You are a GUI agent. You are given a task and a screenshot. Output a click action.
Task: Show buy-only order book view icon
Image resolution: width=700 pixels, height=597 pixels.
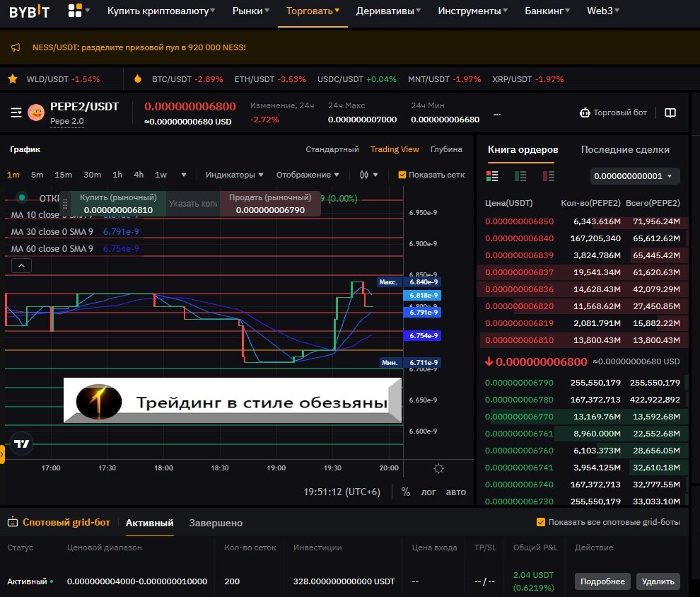point(520,176)
